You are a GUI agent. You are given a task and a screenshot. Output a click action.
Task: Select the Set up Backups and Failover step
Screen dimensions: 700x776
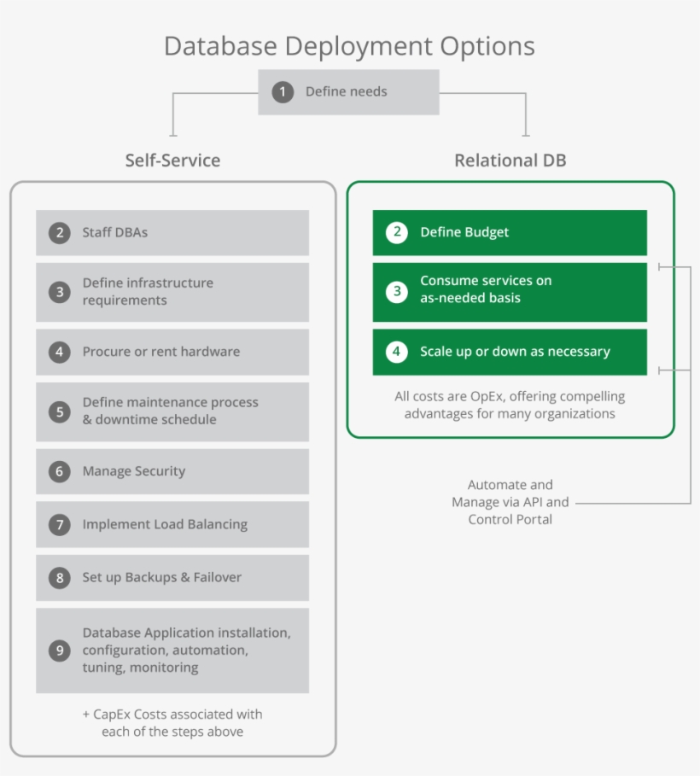point(172,578)
